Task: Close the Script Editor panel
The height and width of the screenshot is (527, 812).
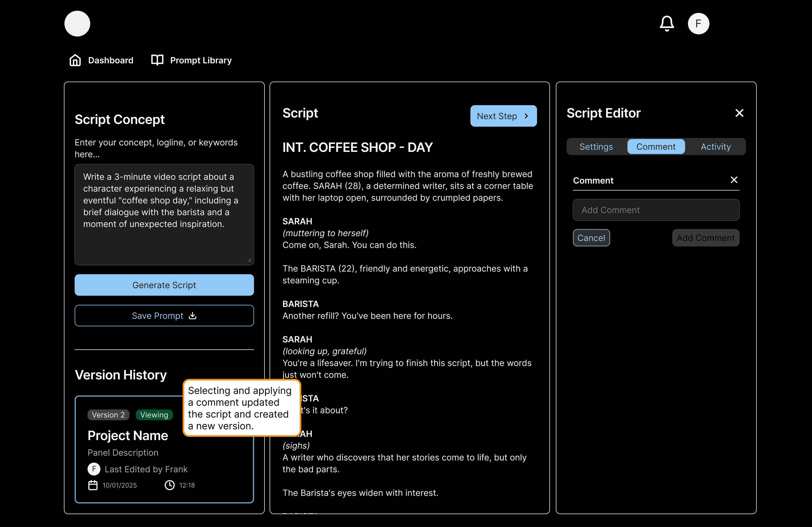Action: coord(739,113)
